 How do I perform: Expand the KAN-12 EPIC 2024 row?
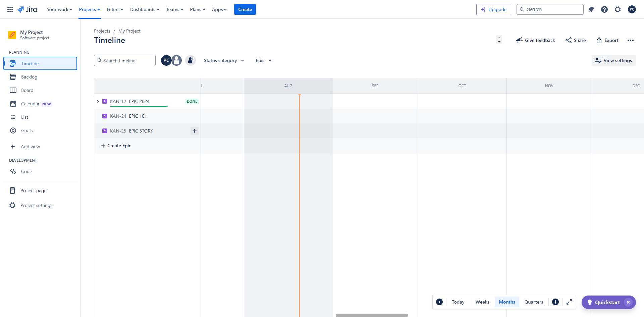tap(98, 101)
